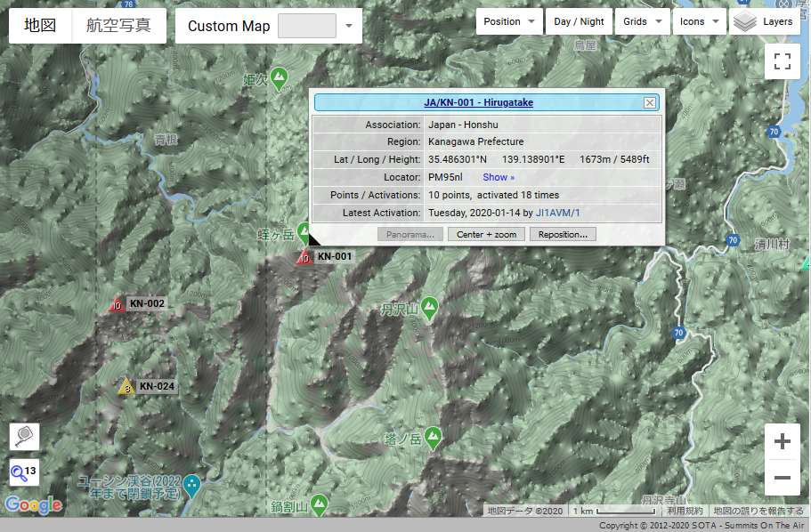Select the 地図 map view tab

pos(40,26)
